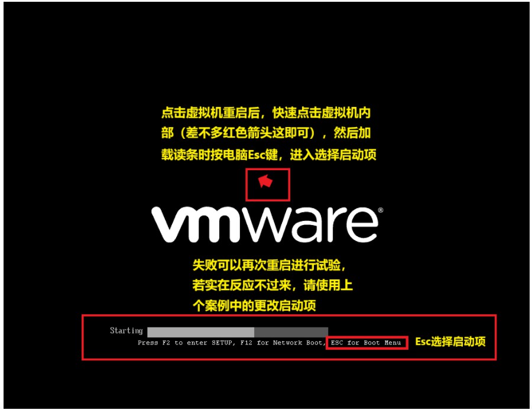The height and width of the screenshot is (410, 532).
Task: Click the 'F12' key name in the boot prompt
Action: point(246,343)
